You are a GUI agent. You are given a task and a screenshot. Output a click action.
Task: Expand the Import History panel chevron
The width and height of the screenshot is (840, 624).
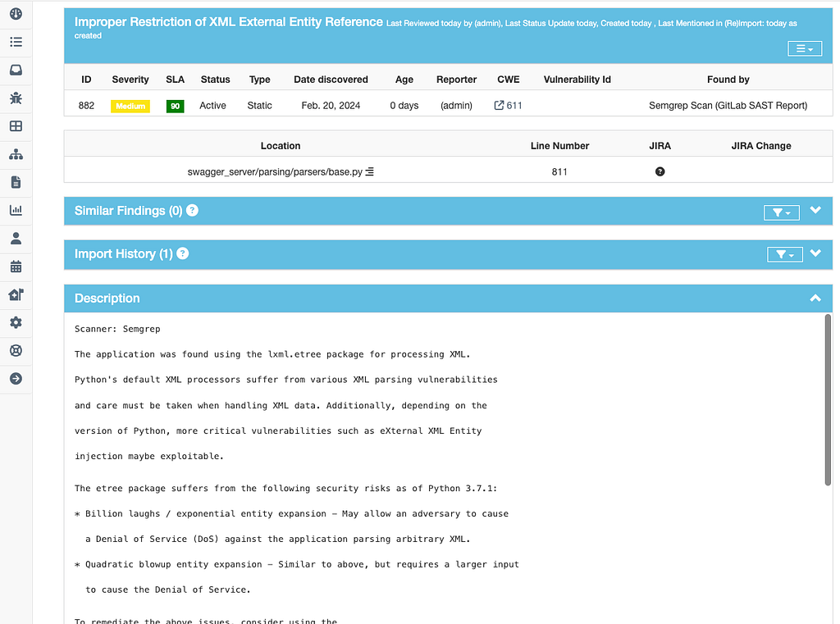[815, 253]
